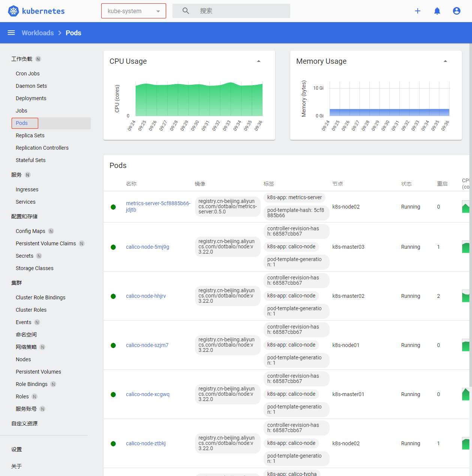Viewport: 472px width, 476px height.
Task: Open 关于 about page
Action: [x=16, y=466]
